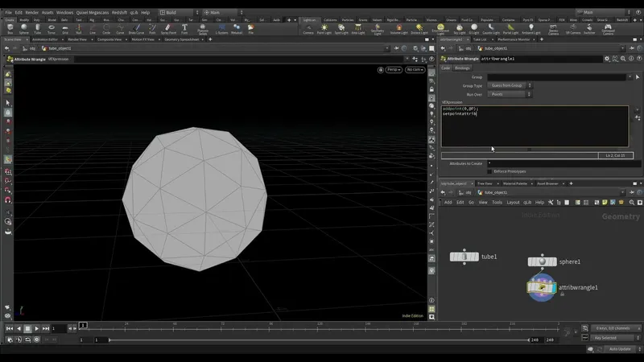Add a Sky Light from the shelf

459,29
